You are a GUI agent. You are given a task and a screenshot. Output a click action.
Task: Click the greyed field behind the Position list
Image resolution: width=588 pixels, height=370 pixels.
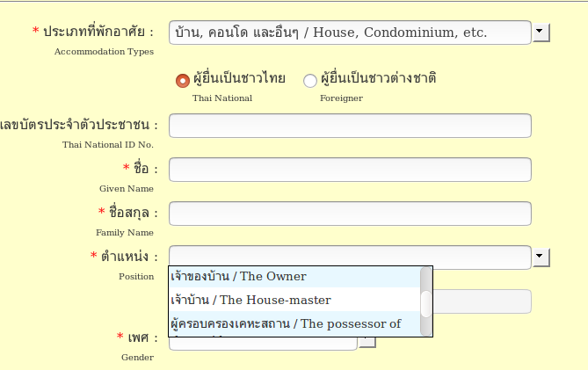coord(483,301)
